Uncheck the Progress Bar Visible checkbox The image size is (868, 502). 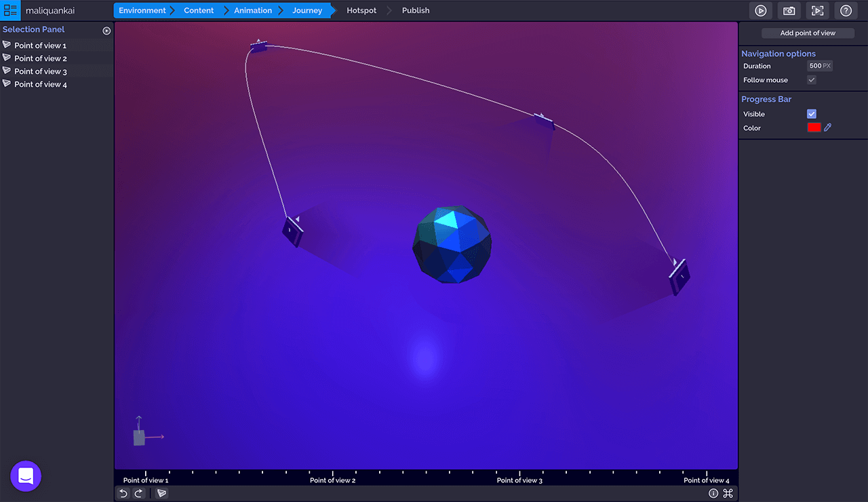coord(812,114)
